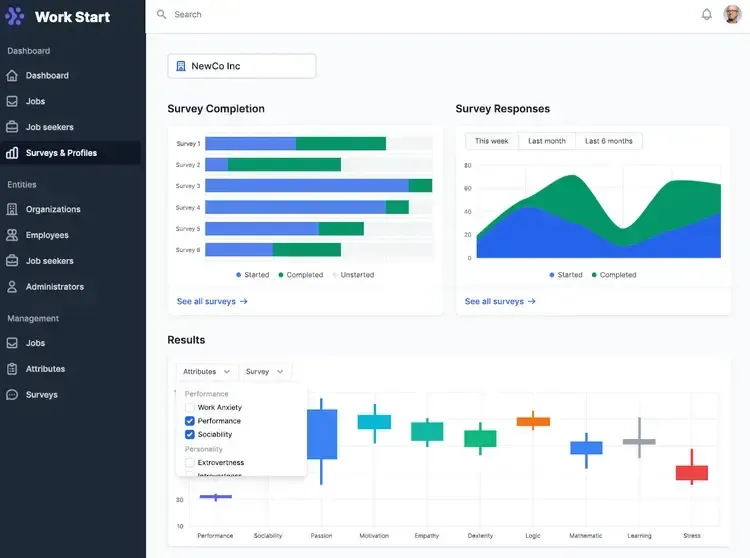Open See all surveys under Survey Completion
Image resolution: width=750 pixels, height=558 pixels.
coord(212,301)
